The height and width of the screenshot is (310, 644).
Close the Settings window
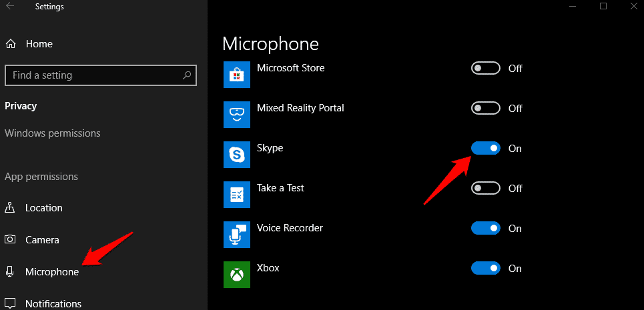[633, 6]
